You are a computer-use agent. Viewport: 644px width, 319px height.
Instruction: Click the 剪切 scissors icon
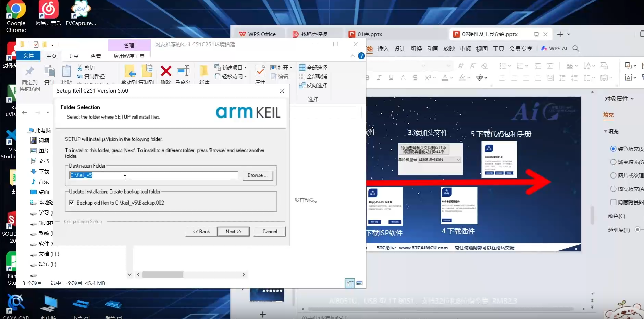point(80,68)
